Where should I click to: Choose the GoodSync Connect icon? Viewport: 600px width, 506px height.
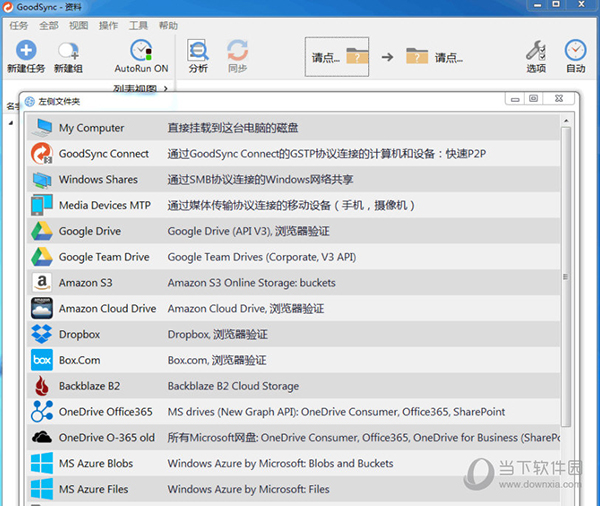coord(42,153)
